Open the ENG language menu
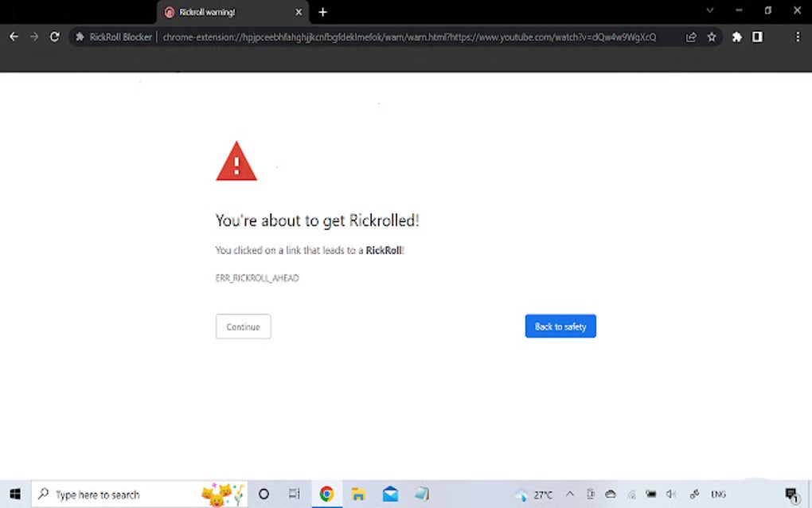Viewport: 812px width, 508px height. pyautogui.click(x=718, y=494)
